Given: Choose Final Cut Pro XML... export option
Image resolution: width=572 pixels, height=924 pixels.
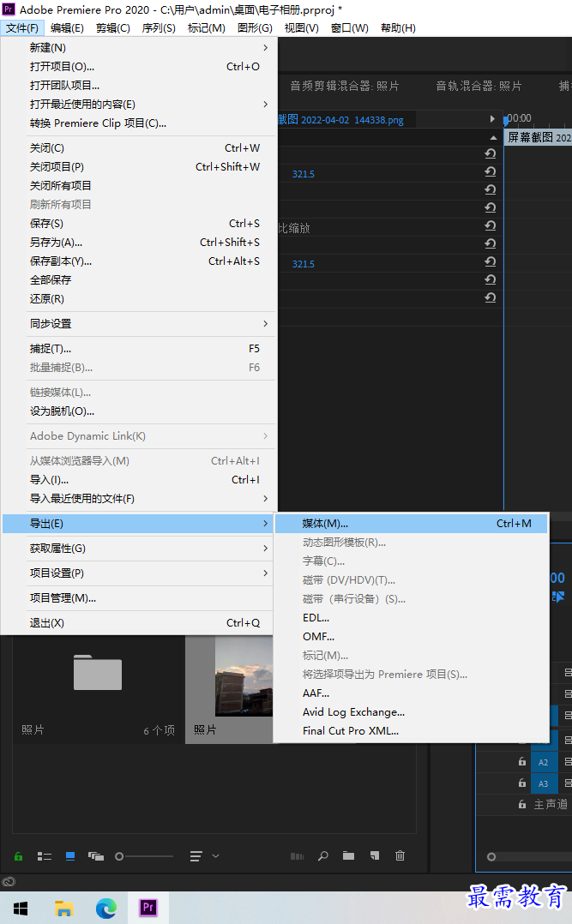Looking at the screenshot, I should point(411,730).
